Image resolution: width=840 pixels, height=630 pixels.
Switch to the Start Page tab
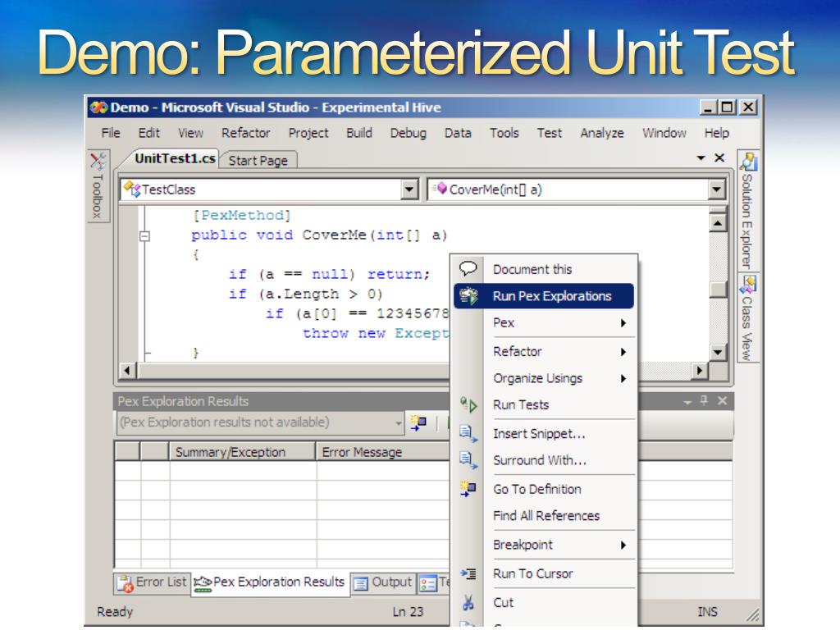[x=258, y=161]
